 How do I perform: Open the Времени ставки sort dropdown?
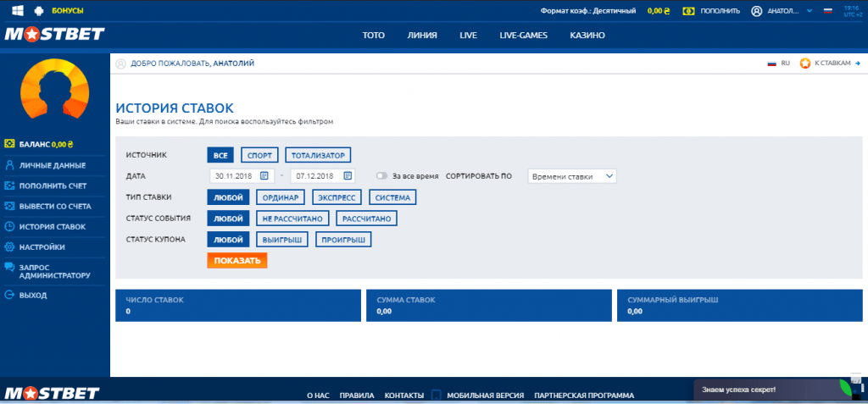(572, 176)
